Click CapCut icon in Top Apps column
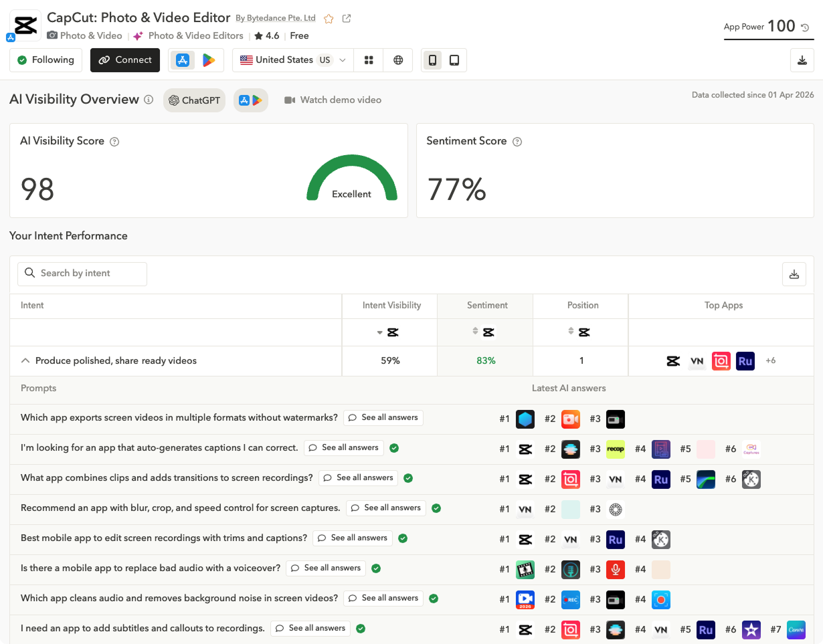823x644 pixels. pyautogui.click(x=673, y=361)
